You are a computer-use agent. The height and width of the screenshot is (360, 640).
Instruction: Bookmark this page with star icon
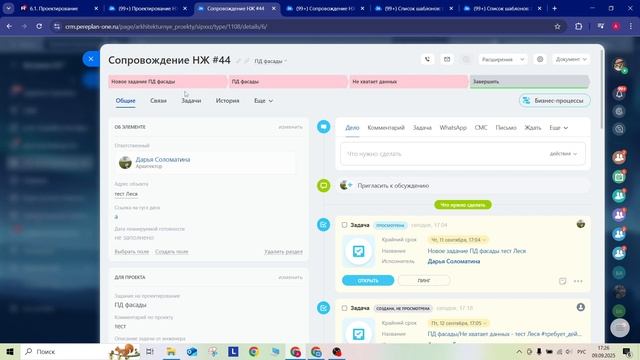click(x=557, y=27)
